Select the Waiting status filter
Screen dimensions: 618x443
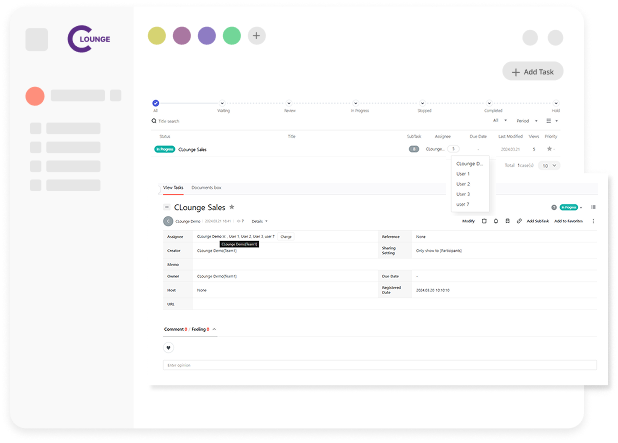222,103
